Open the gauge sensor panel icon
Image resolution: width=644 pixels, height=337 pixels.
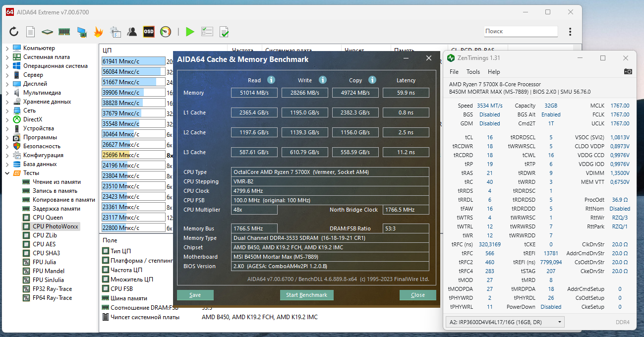[166, 32]
